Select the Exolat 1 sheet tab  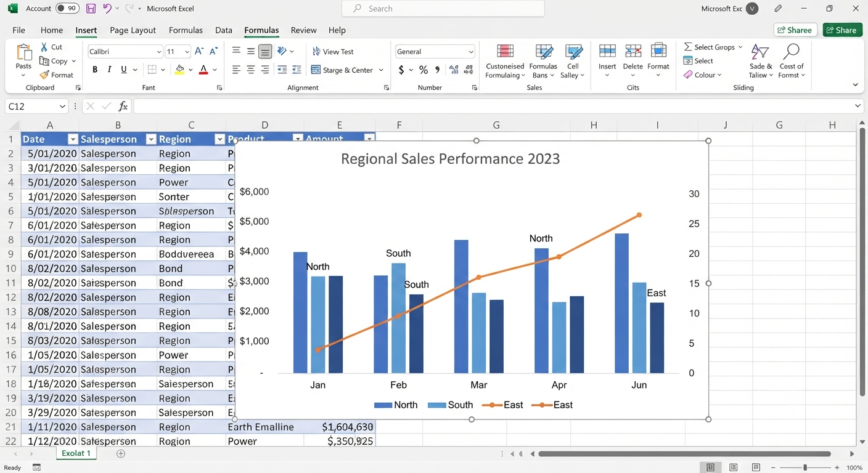76,453
